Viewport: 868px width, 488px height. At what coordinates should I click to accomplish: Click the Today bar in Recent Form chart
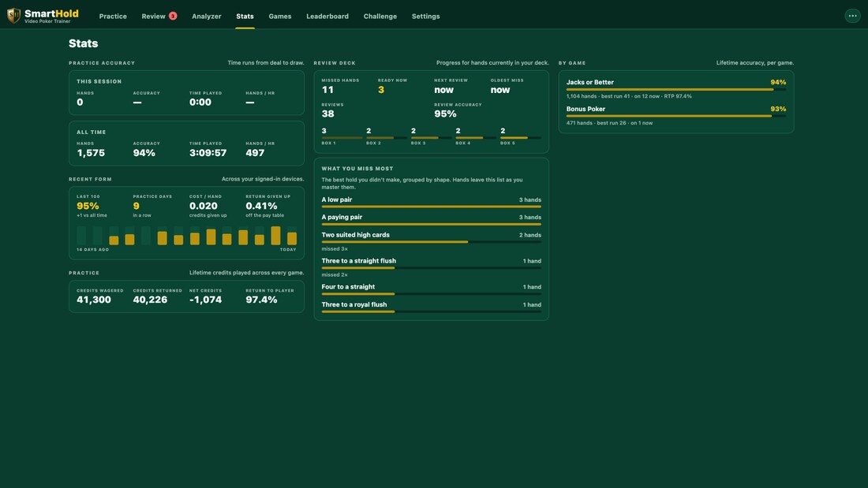point(292,238)
